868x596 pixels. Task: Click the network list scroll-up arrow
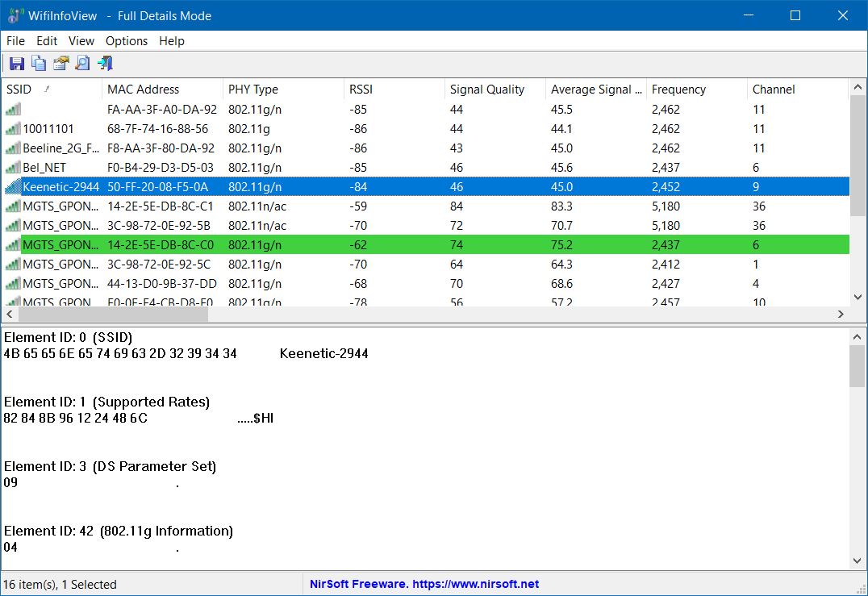click(x=858, y=87)
